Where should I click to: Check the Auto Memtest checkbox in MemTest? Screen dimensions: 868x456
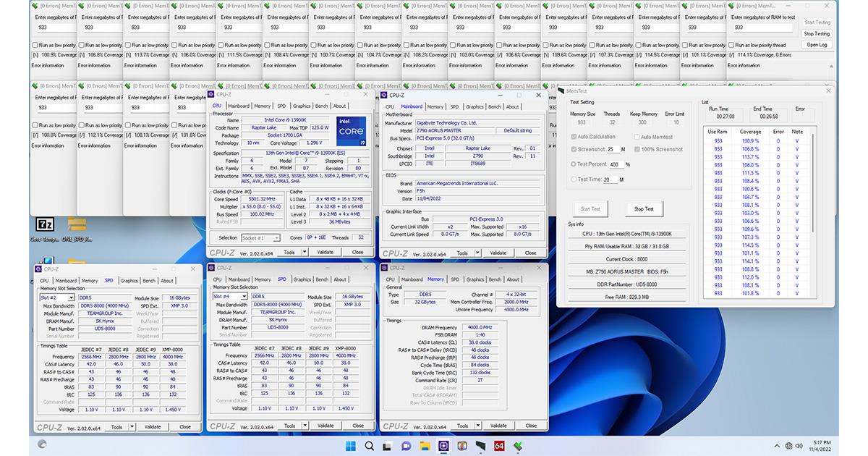(x=637, y=136)
